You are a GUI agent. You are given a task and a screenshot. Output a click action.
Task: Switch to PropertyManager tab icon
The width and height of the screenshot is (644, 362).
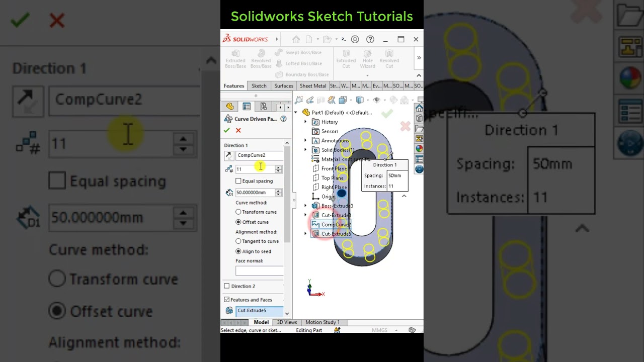(x=247, y=107)
